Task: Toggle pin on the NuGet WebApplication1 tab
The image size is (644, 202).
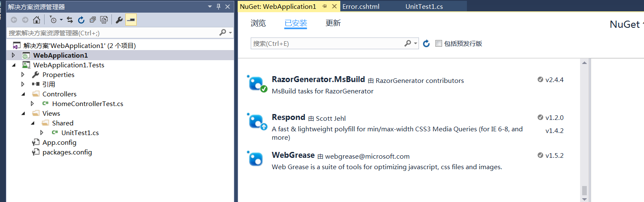Action: pyautogui.click(x=324, y=7)
